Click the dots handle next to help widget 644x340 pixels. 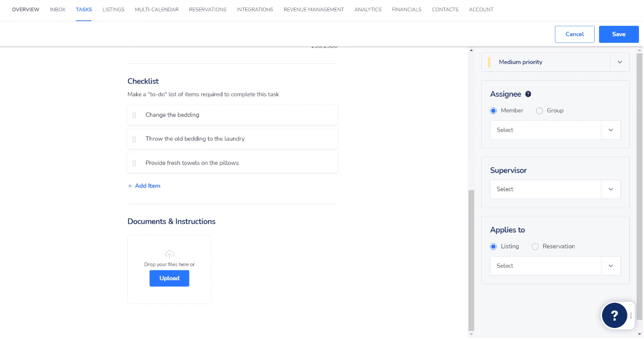click(x=631, y=316)
